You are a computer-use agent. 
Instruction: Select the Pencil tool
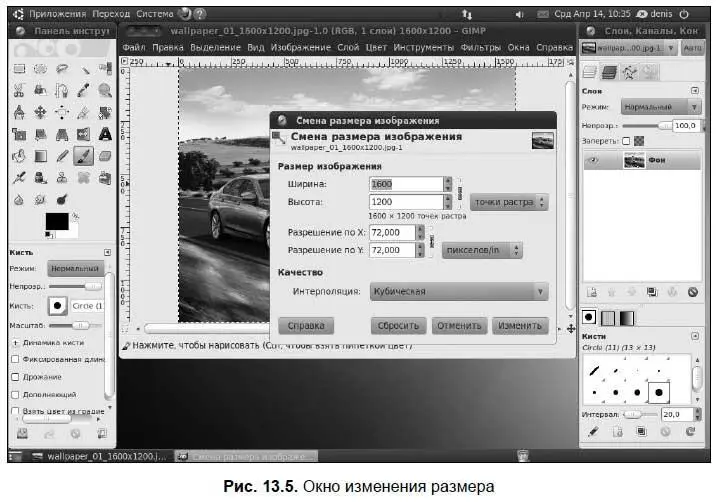coord(62,156)
